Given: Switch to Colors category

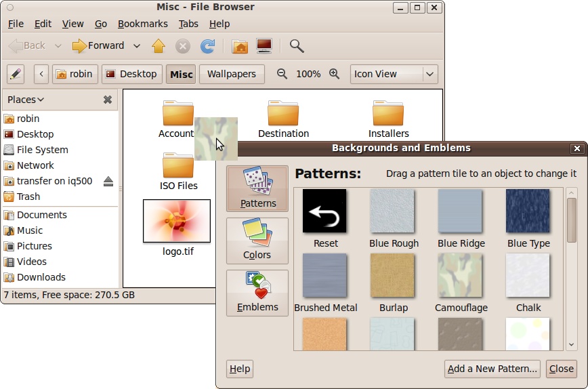Looking at the screenshot, I should [x=257, y=241].
